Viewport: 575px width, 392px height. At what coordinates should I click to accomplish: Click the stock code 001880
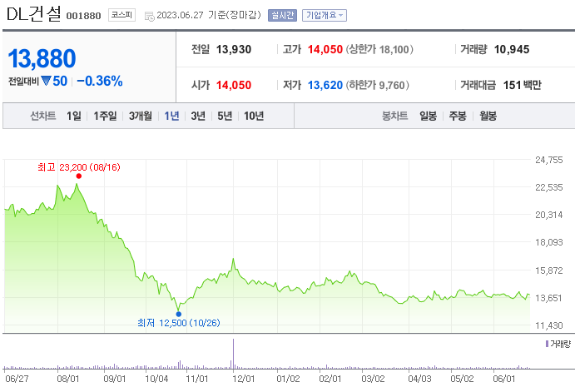[83, 16]
